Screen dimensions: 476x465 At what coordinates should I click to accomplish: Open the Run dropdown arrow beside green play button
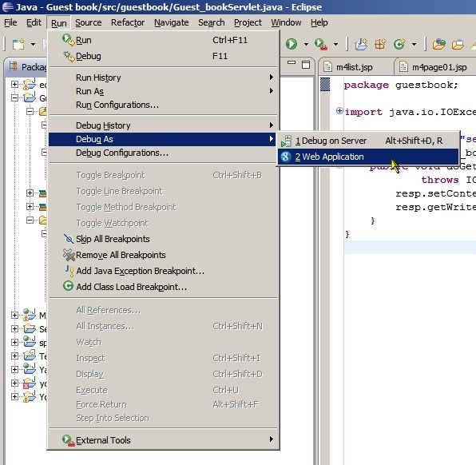[306, 45]
